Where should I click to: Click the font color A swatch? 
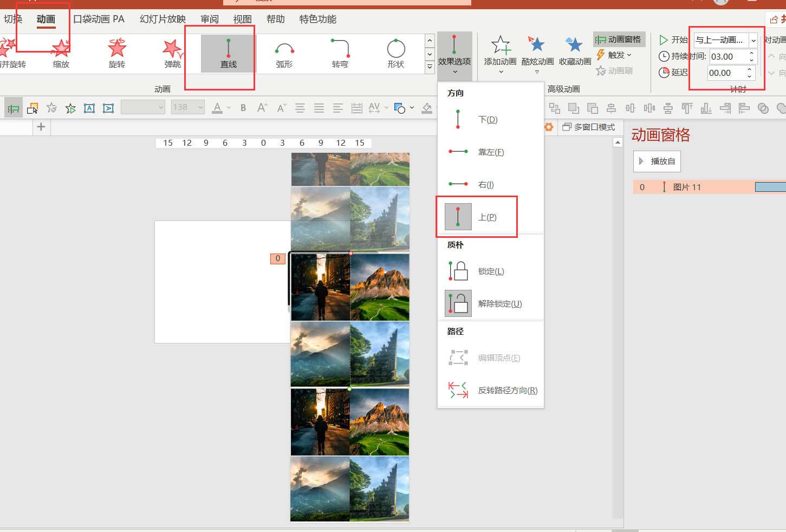217,108
